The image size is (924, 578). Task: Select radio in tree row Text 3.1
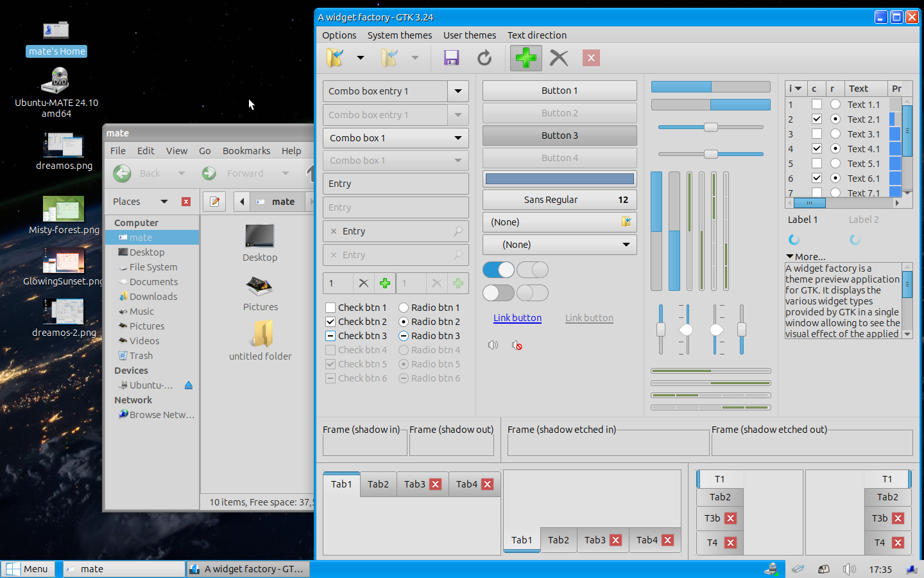pos(835,134)
